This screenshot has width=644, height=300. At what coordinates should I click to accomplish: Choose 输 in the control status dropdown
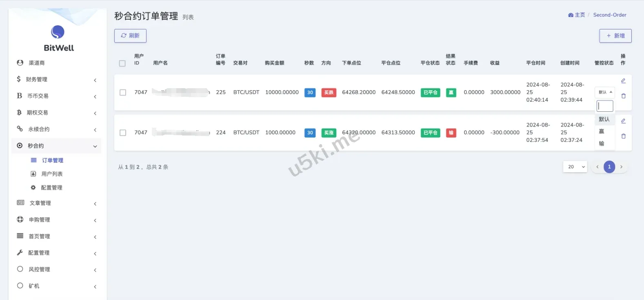[602, 144]
